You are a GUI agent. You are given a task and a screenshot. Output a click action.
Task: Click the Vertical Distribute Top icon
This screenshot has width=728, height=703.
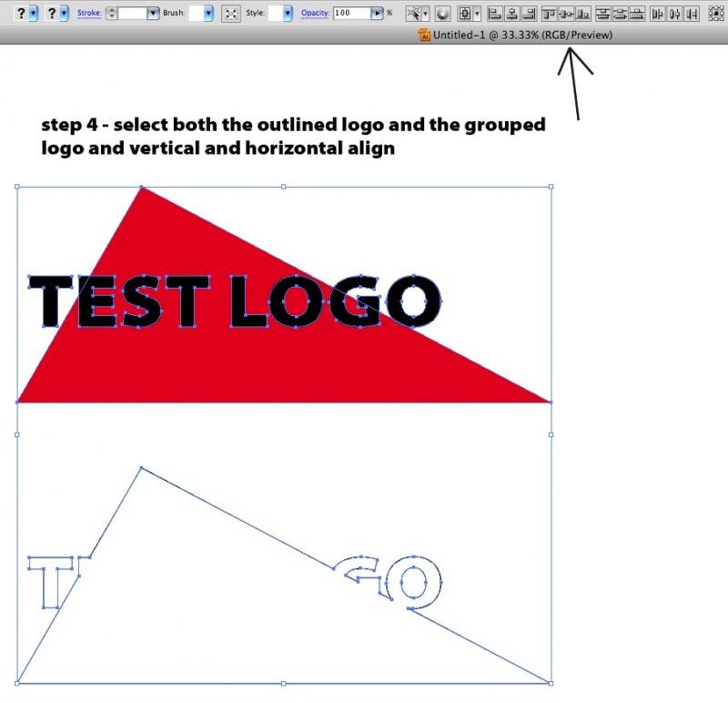[603, 14]
